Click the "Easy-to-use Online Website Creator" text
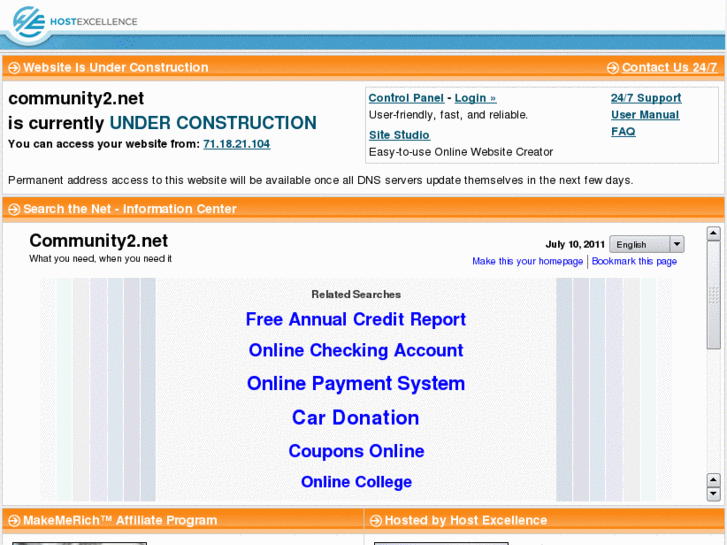The image size is (727, 545). [461, 152]
